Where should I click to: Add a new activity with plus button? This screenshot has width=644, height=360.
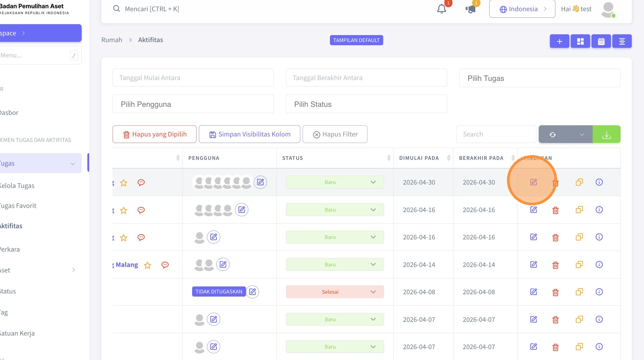[560, 41]
